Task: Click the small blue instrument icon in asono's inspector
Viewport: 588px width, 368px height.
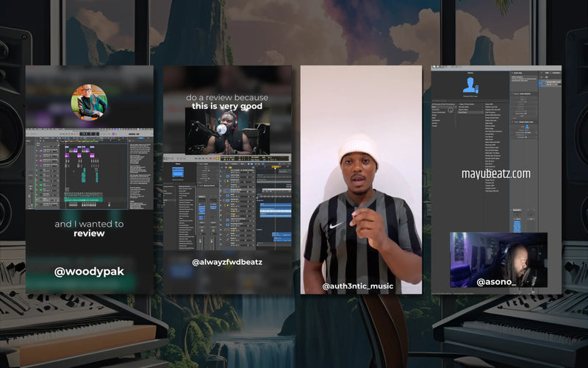Action: 526,127
